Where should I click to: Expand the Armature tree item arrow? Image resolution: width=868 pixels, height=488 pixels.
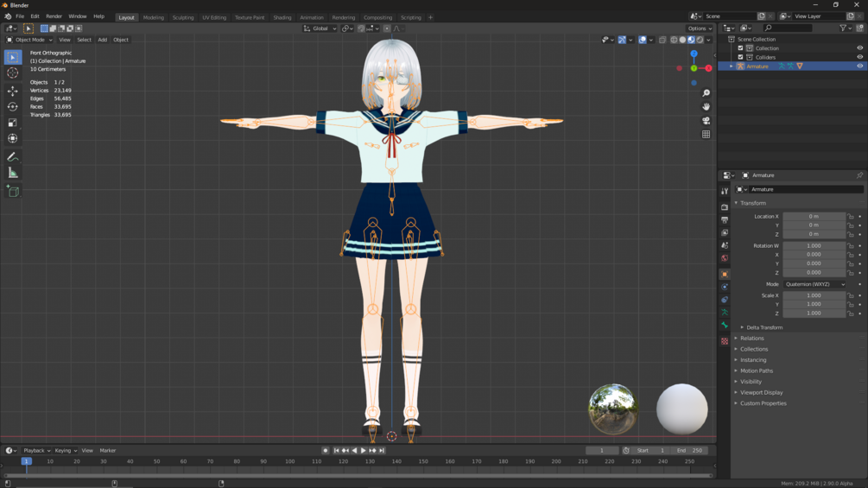[732, 67]
